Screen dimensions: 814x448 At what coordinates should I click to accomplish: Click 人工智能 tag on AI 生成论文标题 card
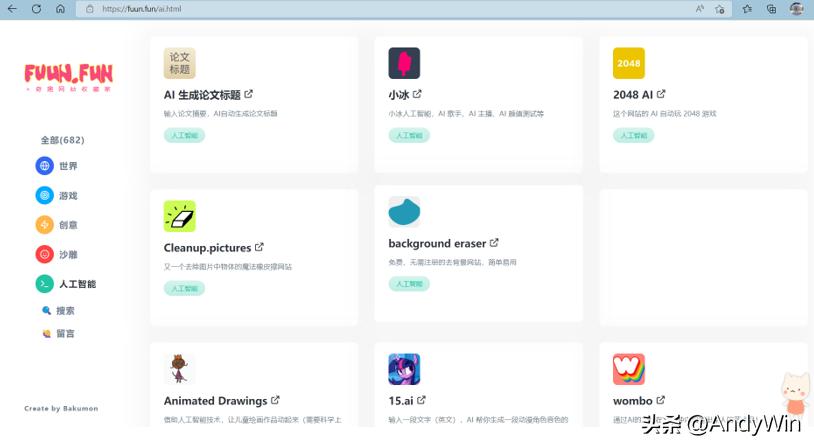[184, 135]
